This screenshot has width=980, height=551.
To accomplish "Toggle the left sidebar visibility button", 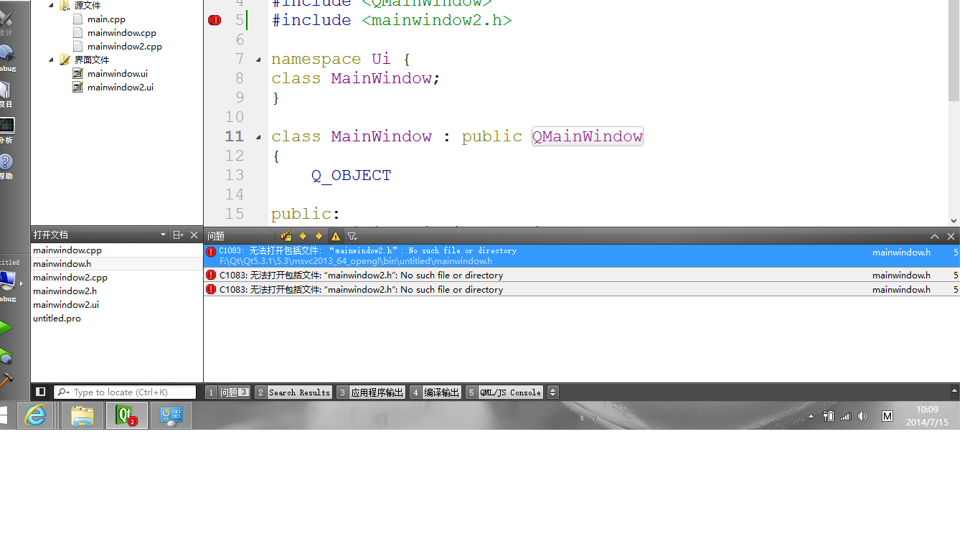I will click(41, 392).
